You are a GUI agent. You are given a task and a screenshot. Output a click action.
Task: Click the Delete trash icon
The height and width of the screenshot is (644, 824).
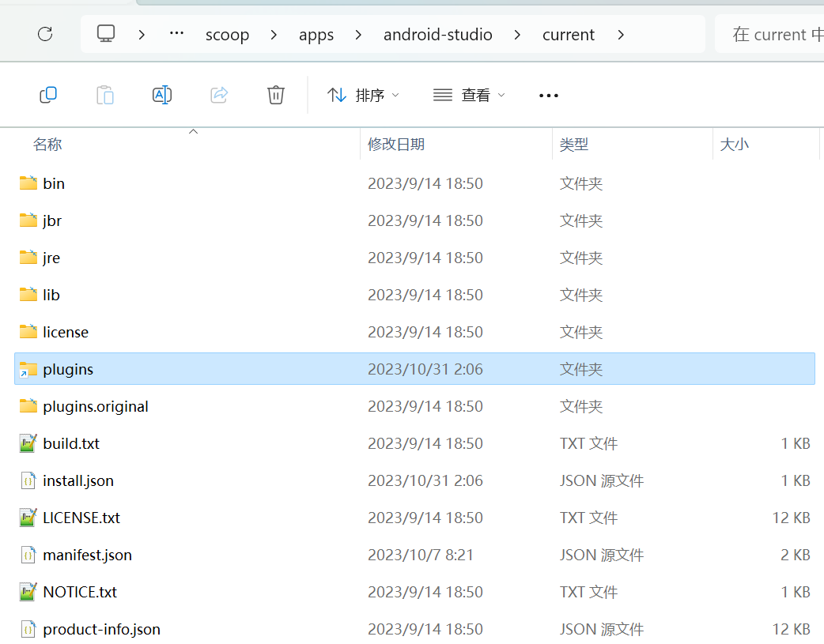[275, 94]
